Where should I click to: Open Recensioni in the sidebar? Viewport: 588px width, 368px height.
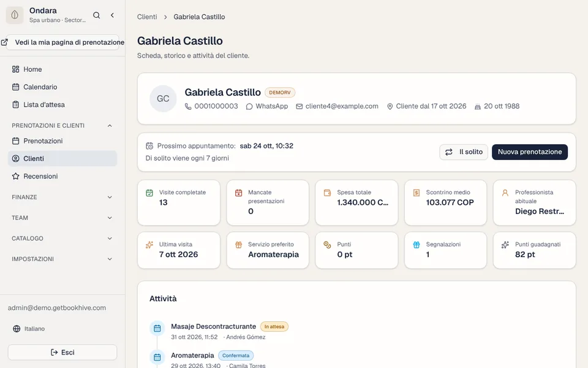click(62, 176)
